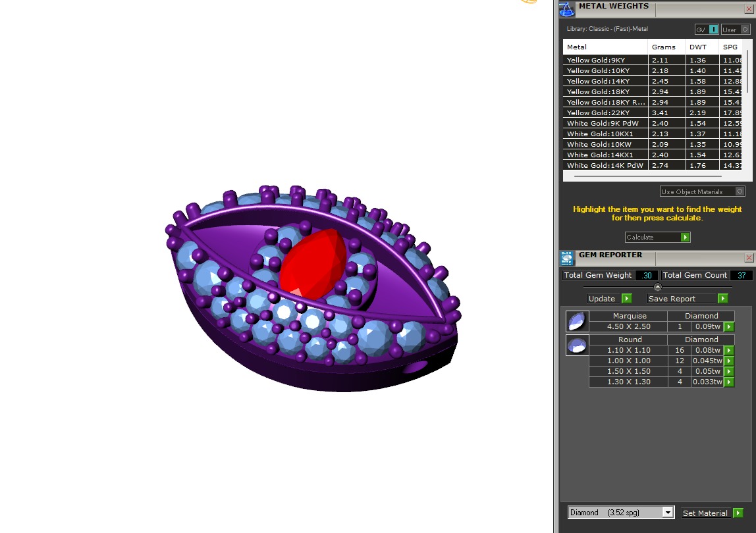Collapse gem report with circular arrow handle
Viewport: 756px width, 533px height.
point(658,287)
